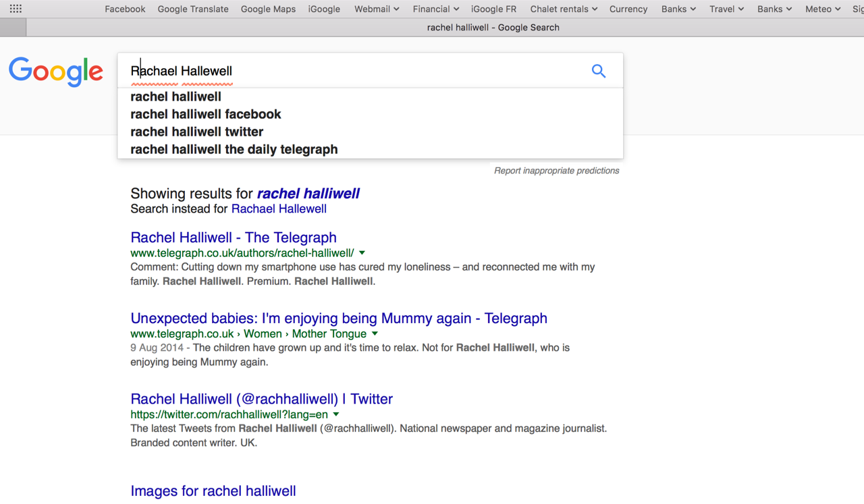
Task: Click the URL 'https://twitter.com/rachhalliwell?lang=en'
Action: (x=230, y=415)
